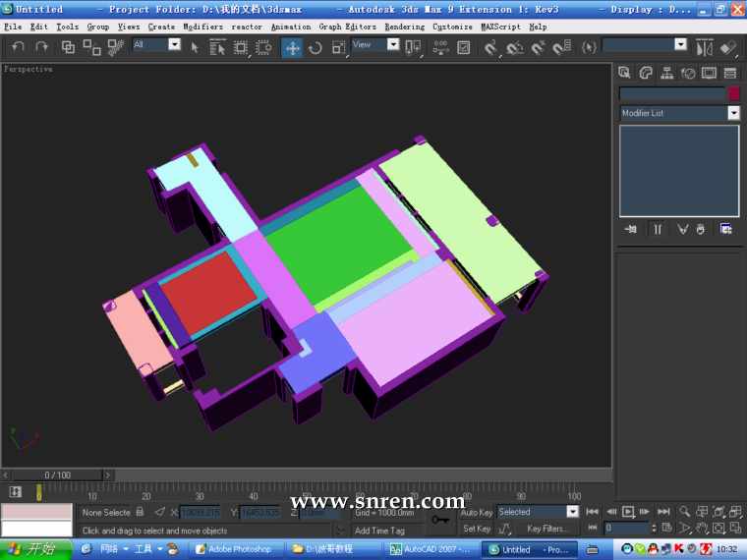747x560 pixels.
Task: Switch to the Create command panel tab
Action: (624, 73)
